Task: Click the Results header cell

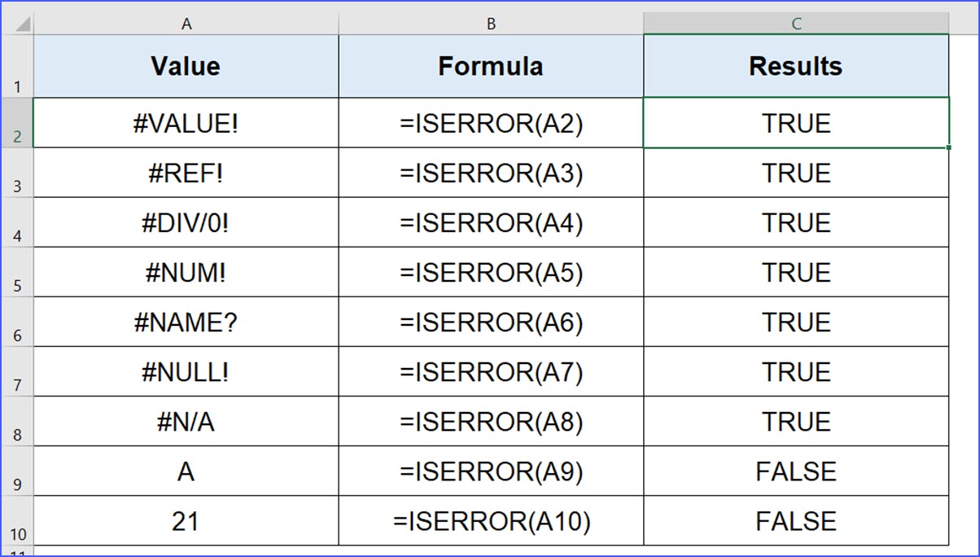Action: [x=796, y=67]
